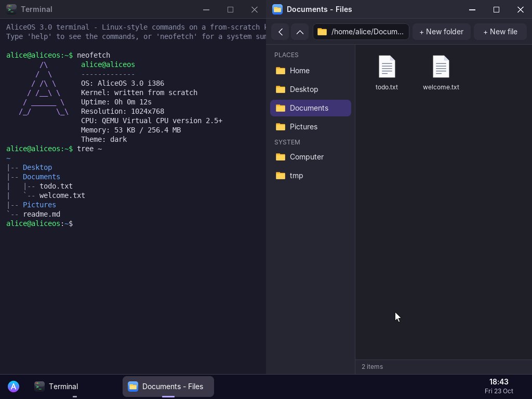Open tmp under System in sidebar

point(311,176)
